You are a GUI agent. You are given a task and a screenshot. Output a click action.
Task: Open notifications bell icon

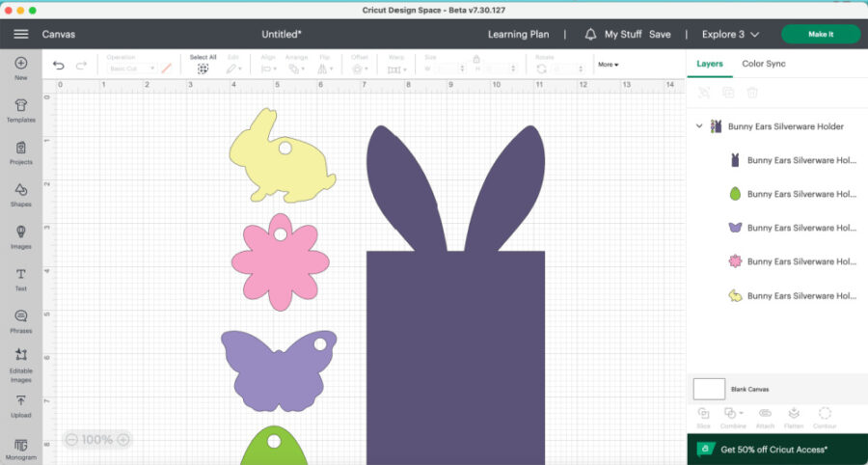coord(590,34)
